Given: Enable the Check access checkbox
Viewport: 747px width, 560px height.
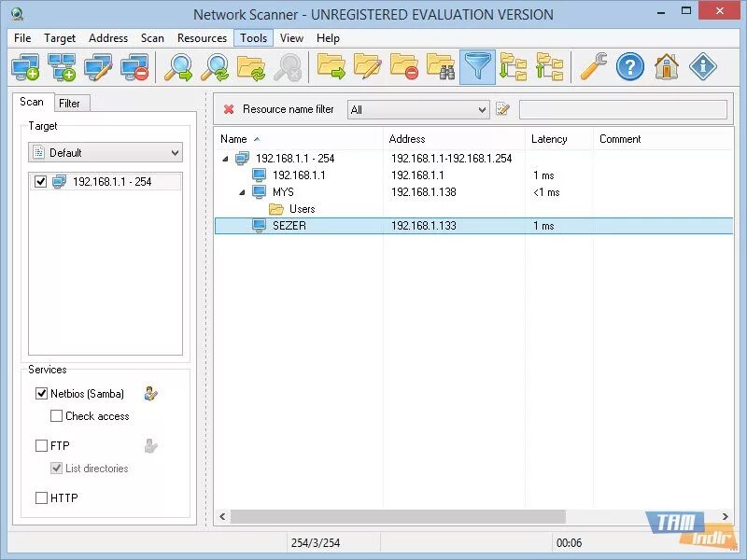Looking at the screenshot, I should [56, 415].
